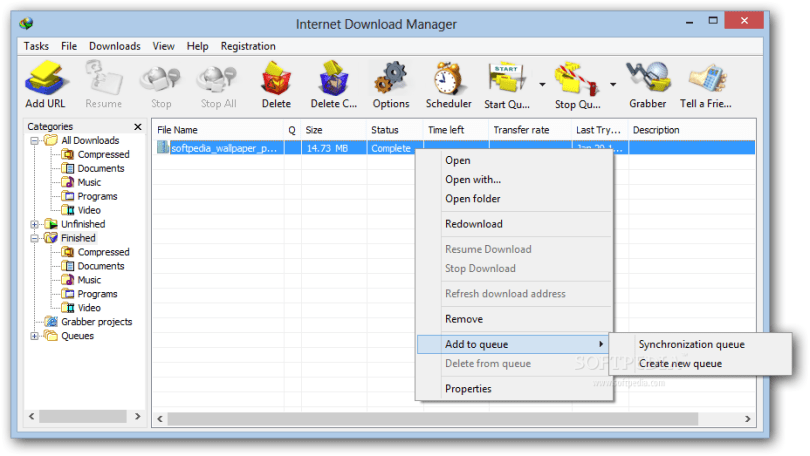Click the IDM application icon in title bar
The height and width of the screenshot is (456, 810).
[x=26, y=23]
